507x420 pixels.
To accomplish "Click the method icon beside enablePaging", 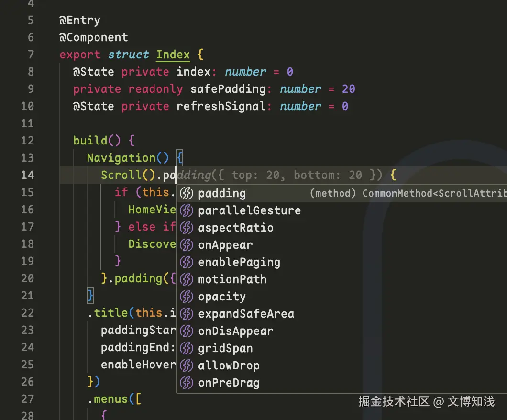I will click(x=187, y=262).
